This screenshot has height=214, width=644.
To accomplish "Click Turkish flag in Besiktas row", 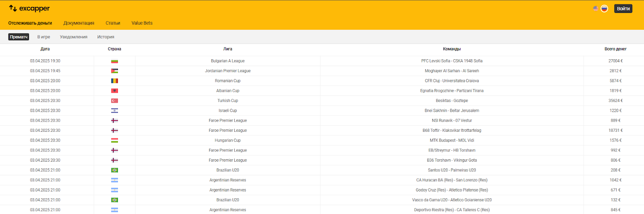I will click(x=114, y=101).
